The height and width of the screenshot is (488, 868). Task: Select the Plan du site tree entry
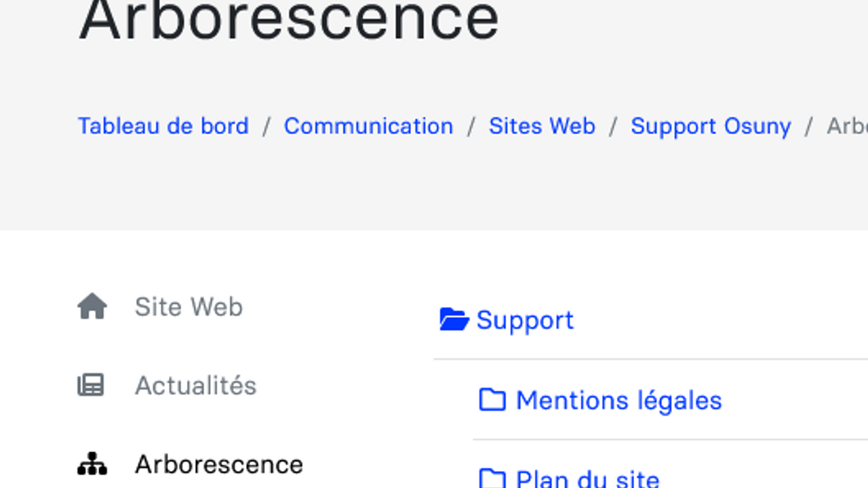[587, 479]
